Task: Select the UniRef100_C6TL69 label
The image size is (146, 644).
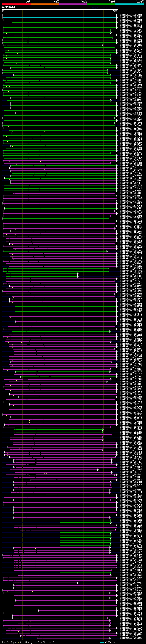Action: point(131,357)
